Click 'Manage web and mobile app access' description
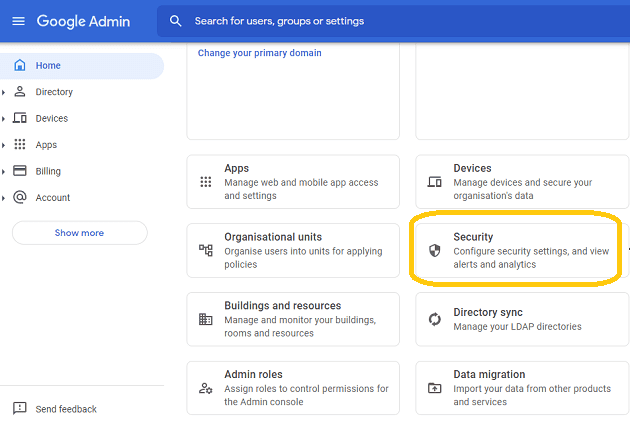This screenshot has width=630, height=425. pos(301,182)
